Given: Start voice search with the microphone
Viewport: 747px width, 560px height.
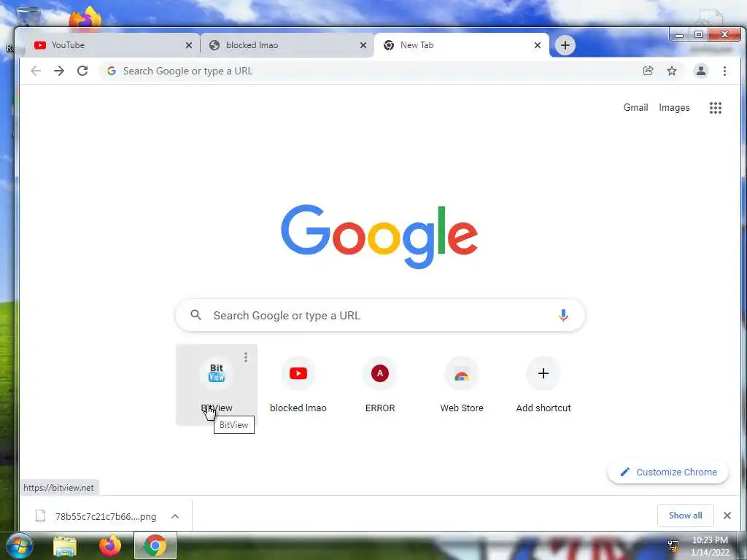Looking at the screenshot, I should click(x=563, y=315).
